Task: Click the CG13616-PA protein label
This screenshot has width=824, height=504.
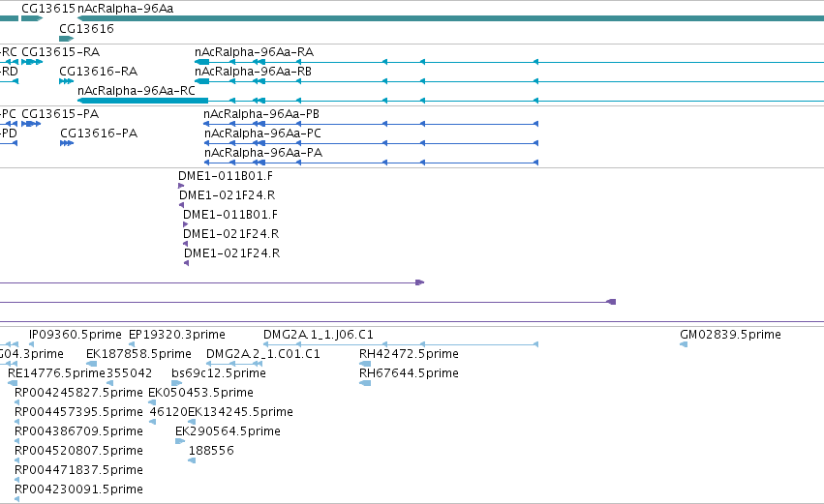Action: (x=99, y=133)
